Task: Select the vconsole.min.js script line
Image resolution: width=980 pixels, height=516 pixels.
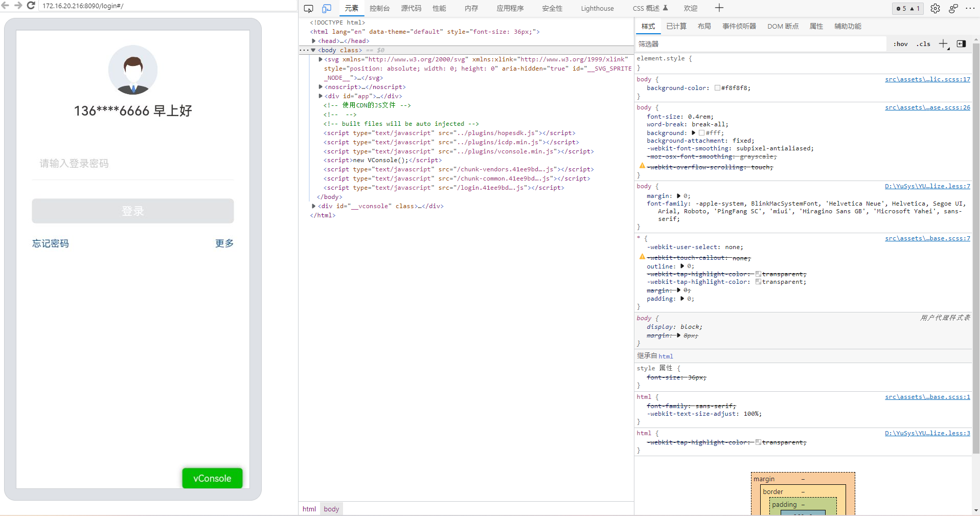Action: click(459, 151)
